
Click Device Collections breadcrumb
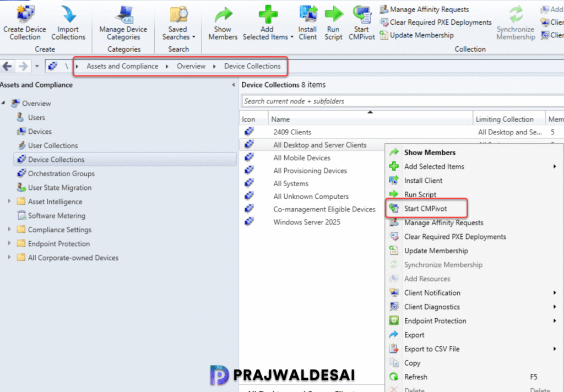[252, 66]
